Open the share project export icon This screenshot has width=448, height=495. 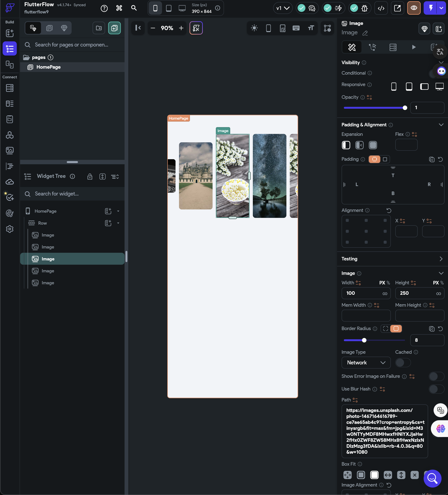click(x=397, y=8)
